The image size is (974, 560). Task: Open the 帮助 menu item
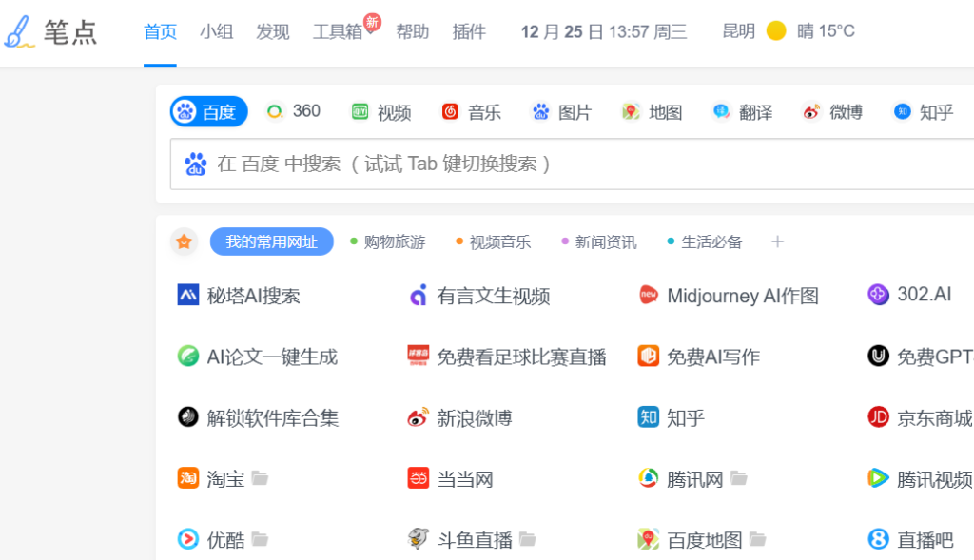(x=413, y=31)
